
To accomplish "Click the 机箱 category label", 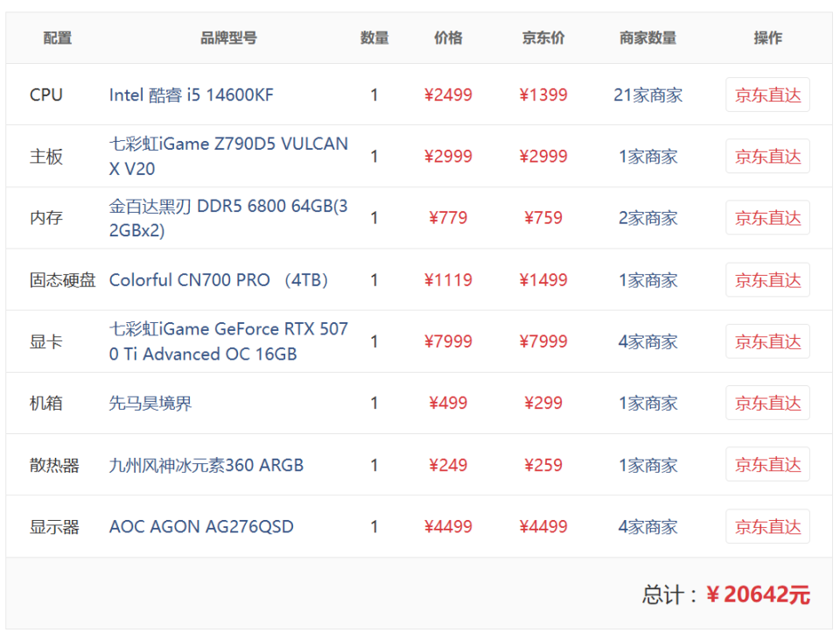I will coord(46,404).
